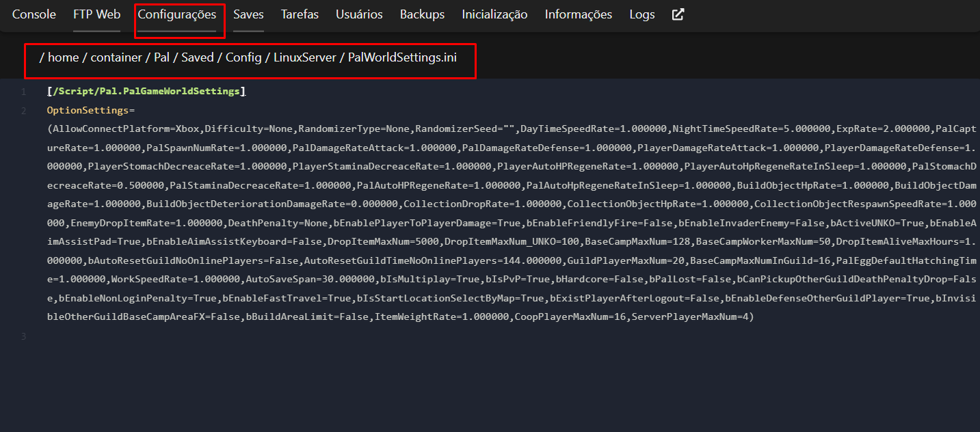Screen dimensions: 980x432
Task: Click bIsPvP=True setting
Action: click(516, 280)
